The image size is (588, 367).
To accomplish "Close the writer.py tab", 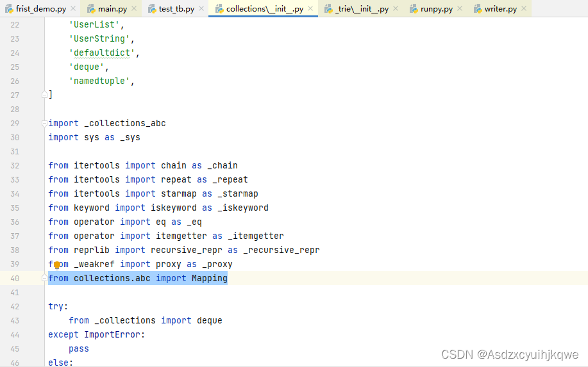I will pos(524,8).
